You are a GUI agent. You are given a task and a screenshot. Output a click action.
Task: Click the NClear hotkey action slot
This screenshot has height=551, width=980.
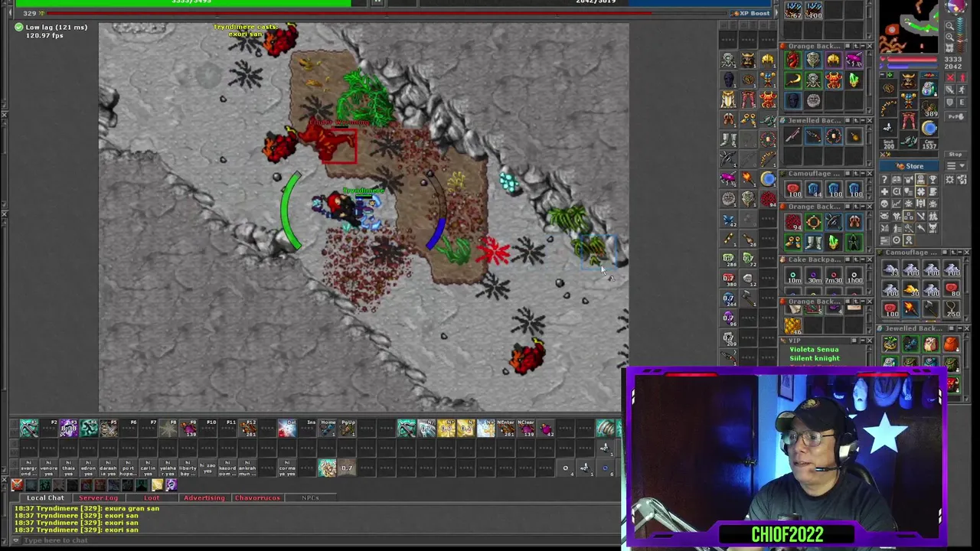tap(526, 428)
